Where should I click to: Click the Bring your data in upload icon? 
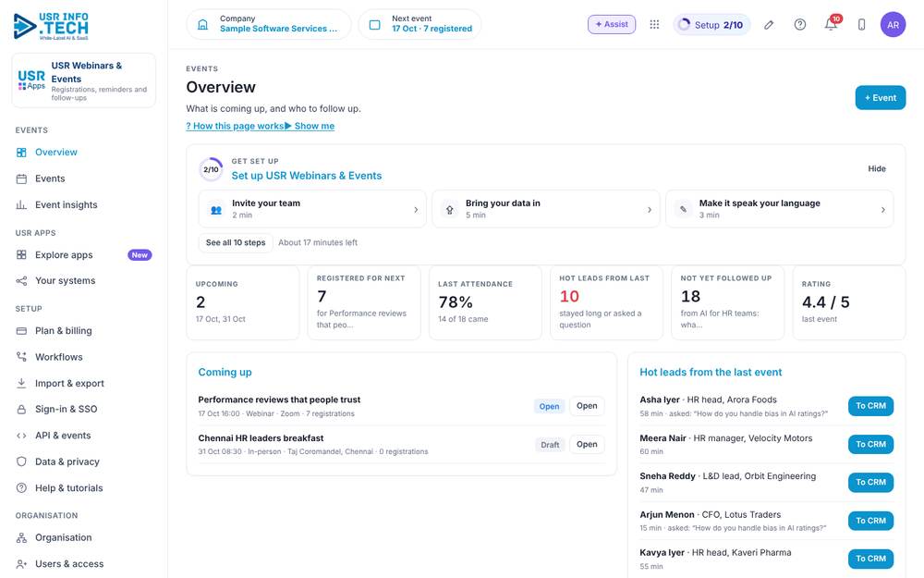pyautogui.click(x=450, y=209)
